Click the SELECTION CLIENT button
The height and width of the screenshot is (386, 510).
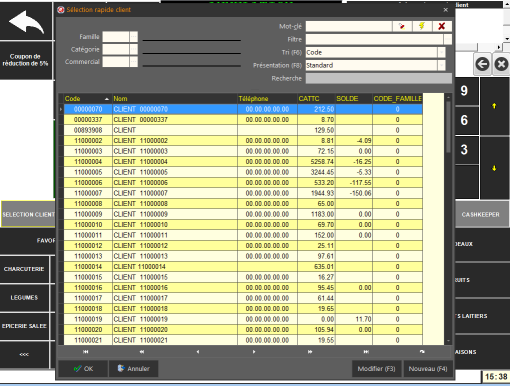(x=28, y=214)
